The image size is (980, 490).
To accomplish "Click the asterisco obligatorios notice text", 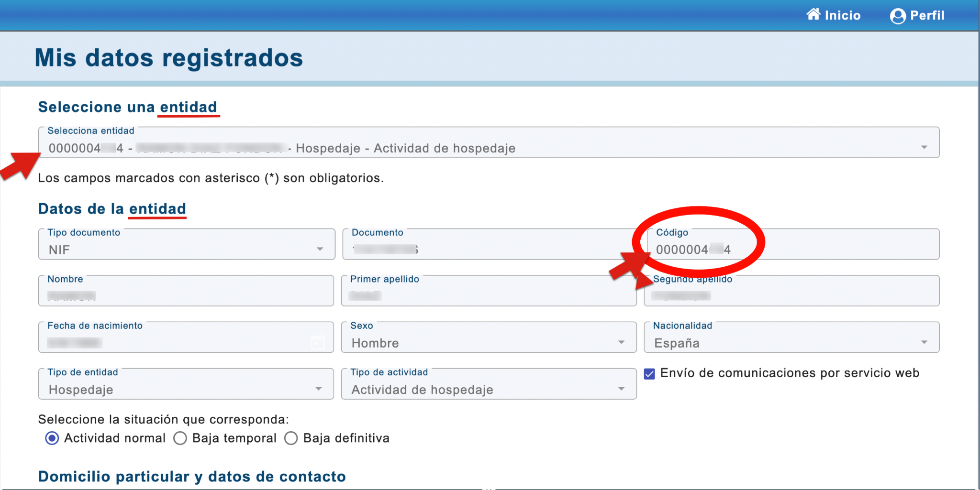I will [211, 178].
